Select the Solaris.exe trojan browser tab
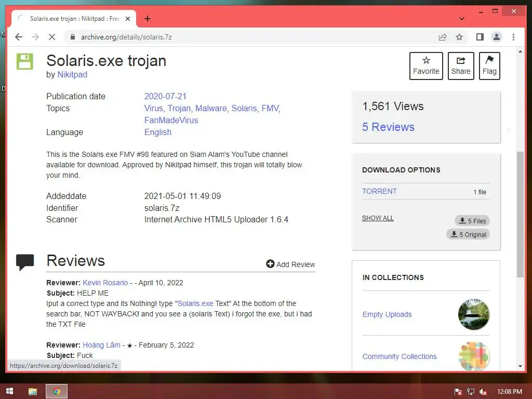This screenshot has height=399, width=532. (x=74, y=19)
